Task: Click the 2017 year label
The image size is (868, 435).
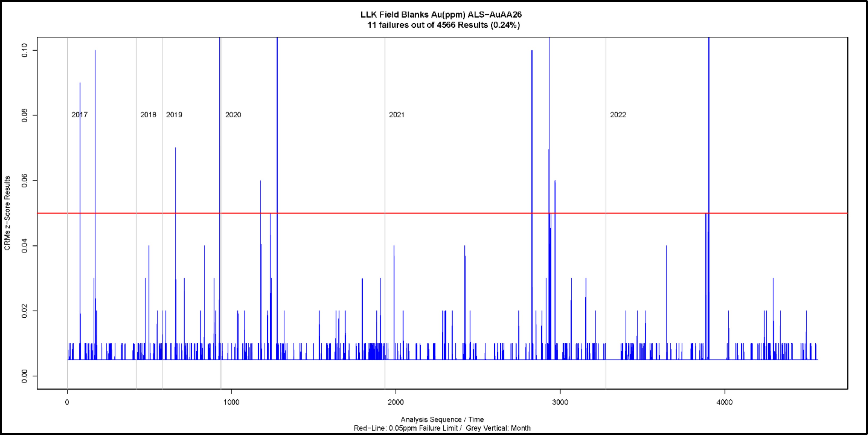Action: (x=80, y=115)
